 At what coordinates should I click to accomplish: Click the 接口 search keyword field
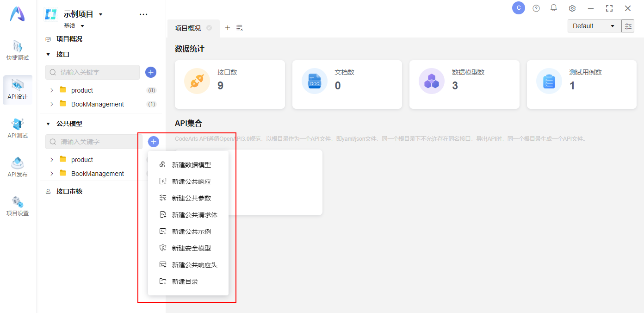point(93,72)
